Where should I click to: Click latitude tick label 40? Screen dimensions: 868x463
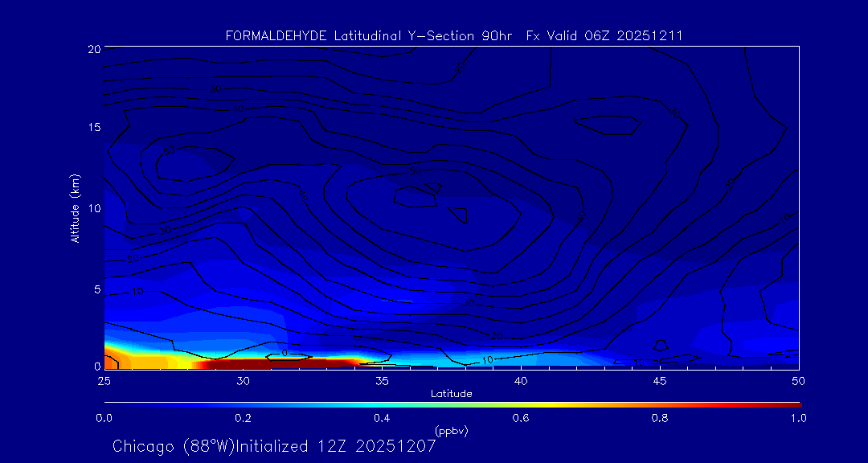521,380
